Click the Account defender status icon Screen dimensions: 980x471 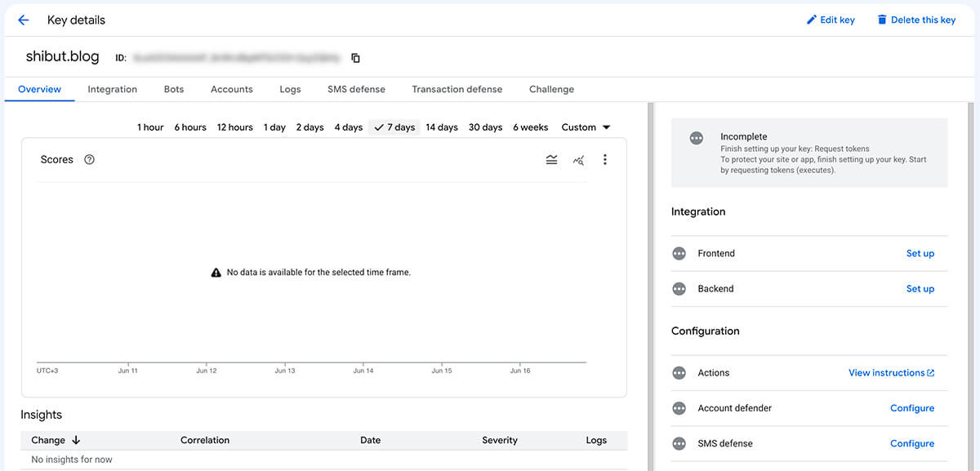[679, 408]
